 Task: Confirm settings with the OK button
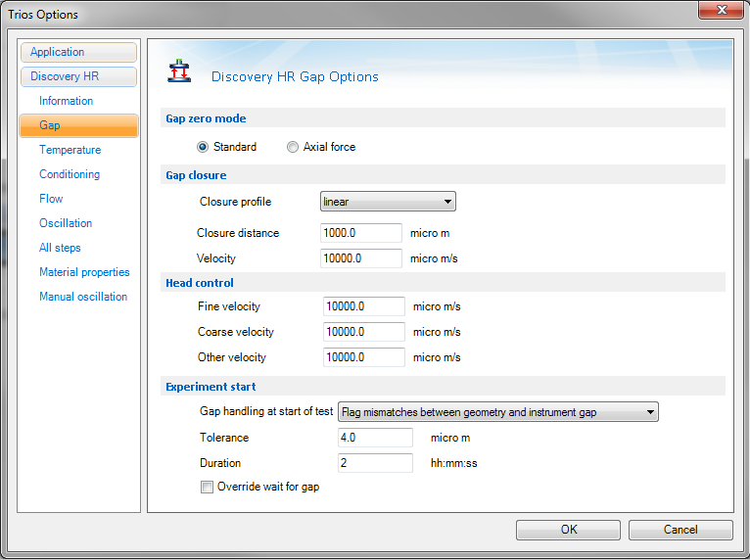click(568, 530)
